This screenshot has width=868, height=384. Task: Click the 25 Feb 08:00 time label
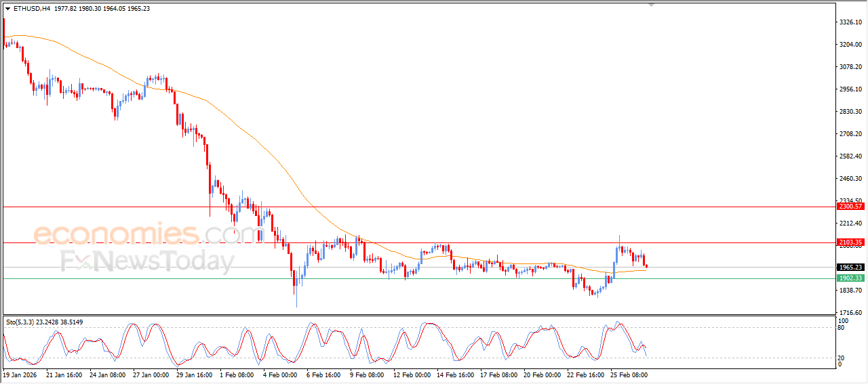coord(629,375)
